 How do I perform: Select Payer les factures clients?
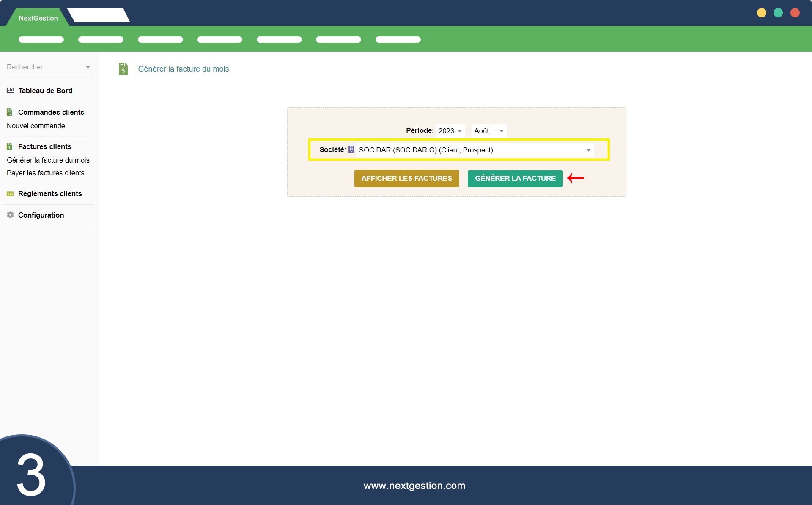coord(46,173)
